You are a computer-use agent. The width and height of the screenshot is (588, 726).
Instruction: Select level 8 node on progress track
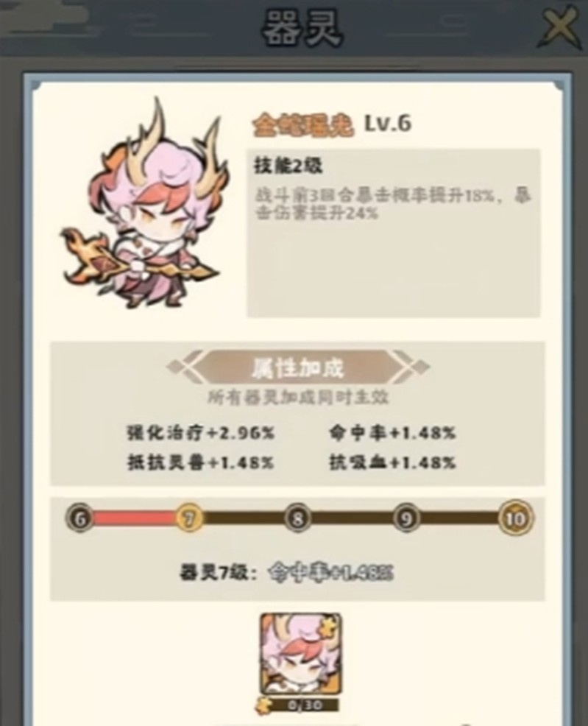pyautogui.click(x=297, y=518)
